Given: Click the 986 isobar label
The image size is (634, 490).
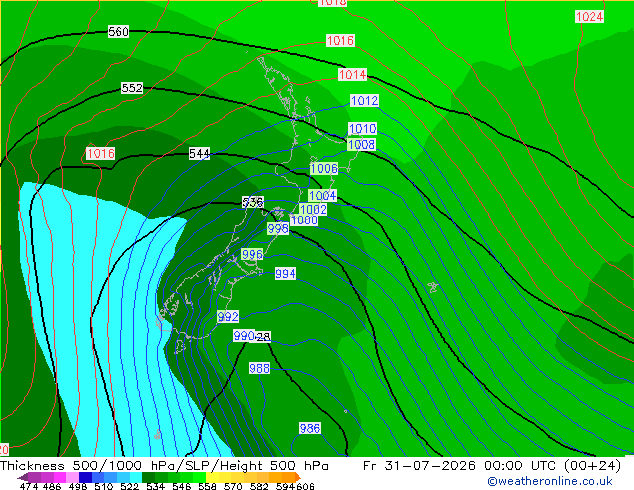Looking at the screenshot, I should tap(310, 428).
